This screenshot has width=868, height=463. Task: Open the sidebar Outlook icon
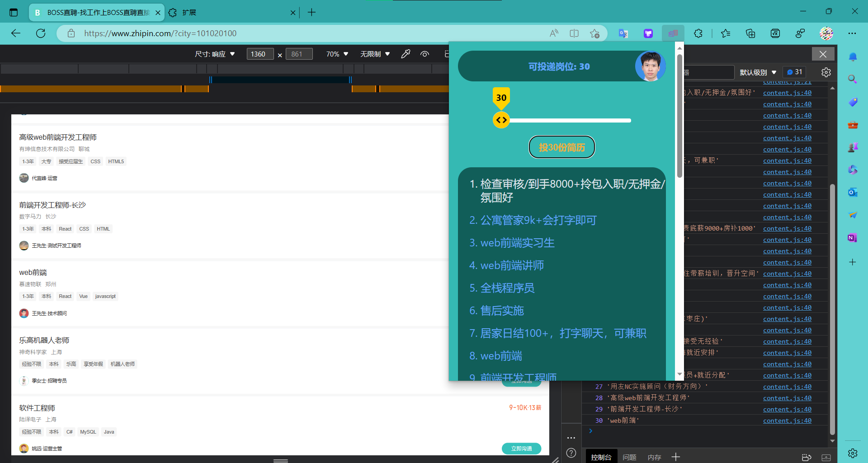[853, 192]
